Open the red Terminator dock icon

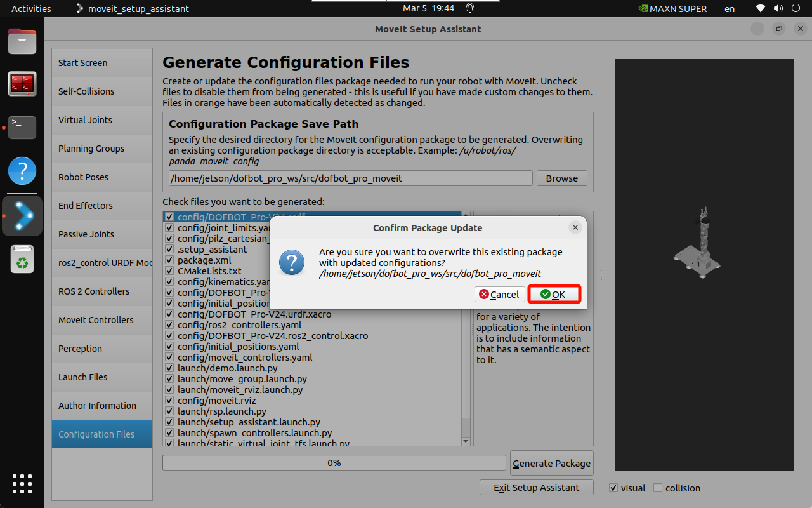coord(22,84)
